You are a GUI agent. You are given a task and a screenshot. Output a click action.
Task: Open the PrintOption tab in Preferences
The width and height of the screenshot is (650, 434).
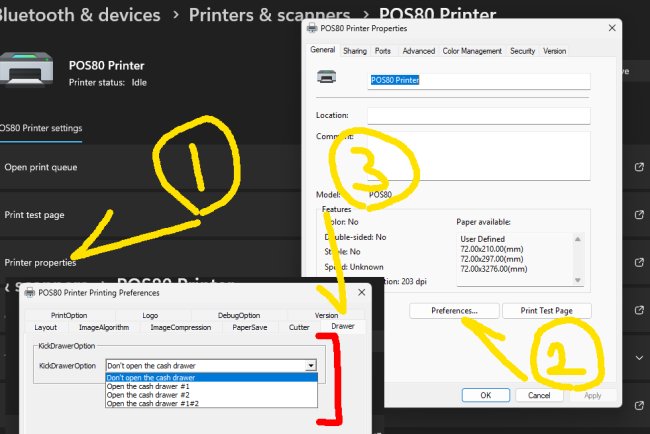(69, 315)
